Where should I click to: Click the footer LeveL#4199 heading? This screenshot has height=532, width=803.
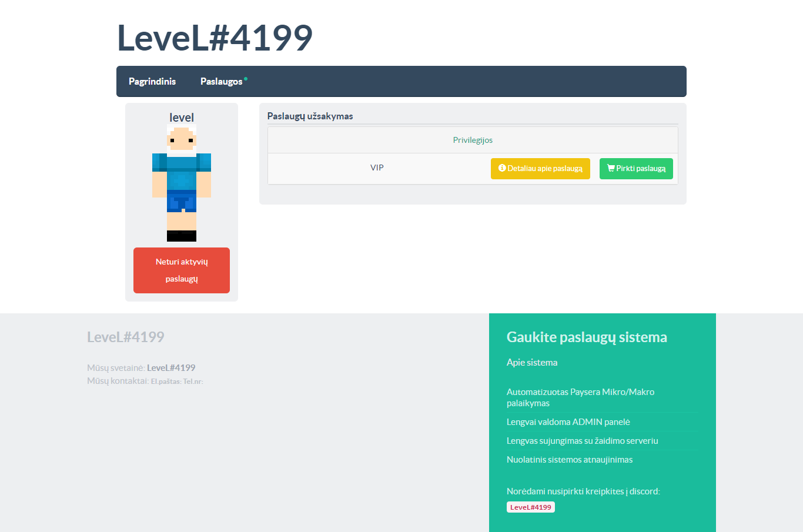(x=126, y=337)
